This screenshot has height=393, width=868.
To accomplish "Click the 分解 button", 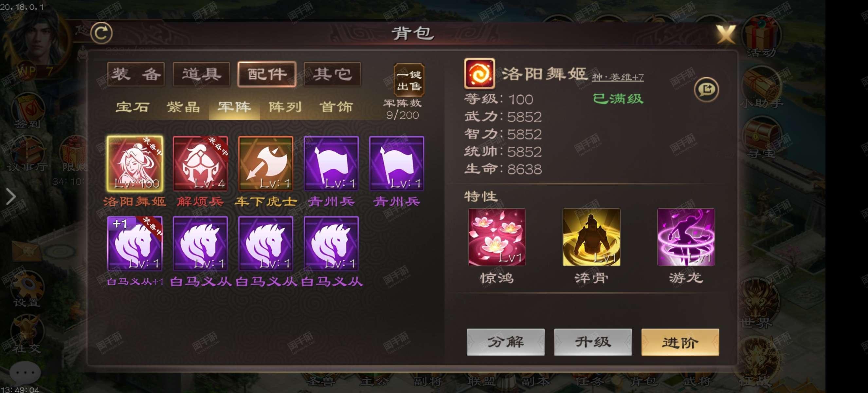I will point(505,342).
